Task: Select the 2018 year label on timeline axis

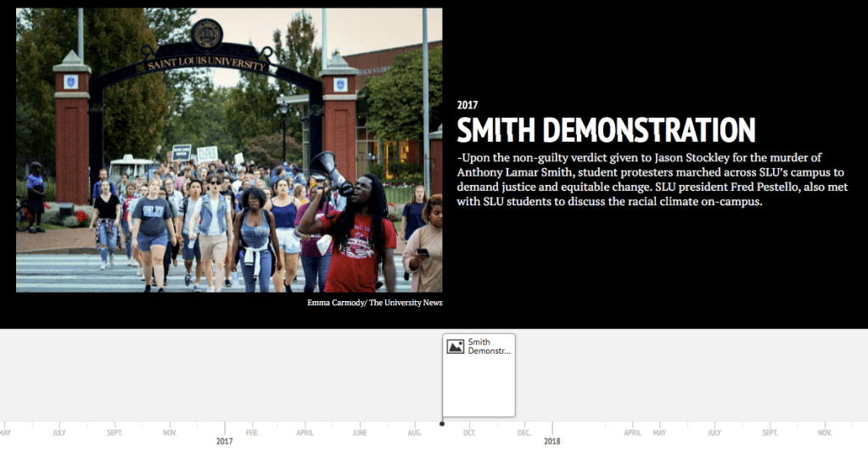Action: coord(552,441)
